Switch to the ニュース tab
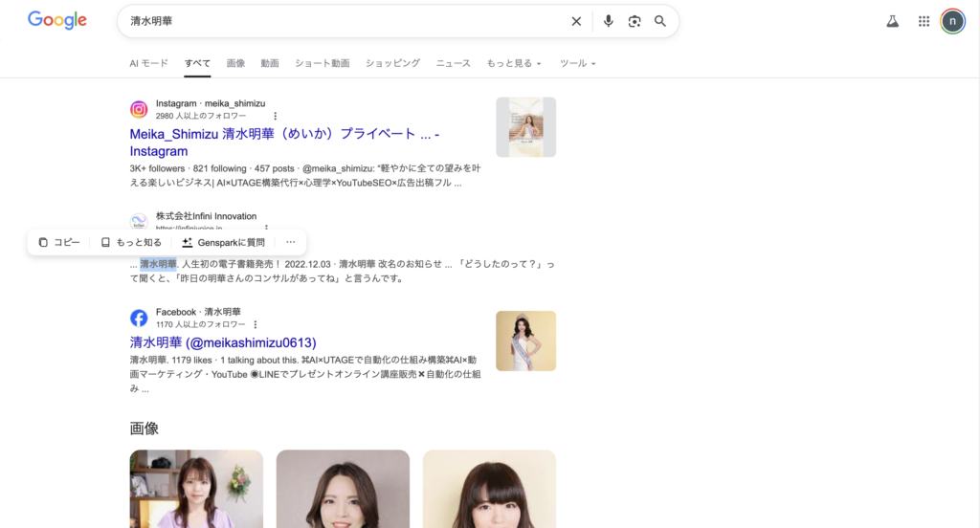 (x=453, y=63)
